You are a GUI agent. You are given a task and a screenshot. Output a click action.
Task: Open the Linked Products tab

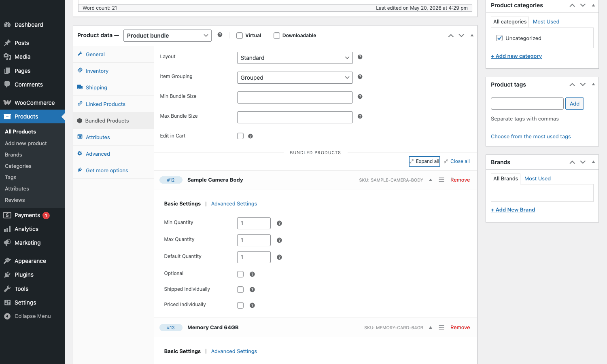pyautogui.click(x=106, y=104)
